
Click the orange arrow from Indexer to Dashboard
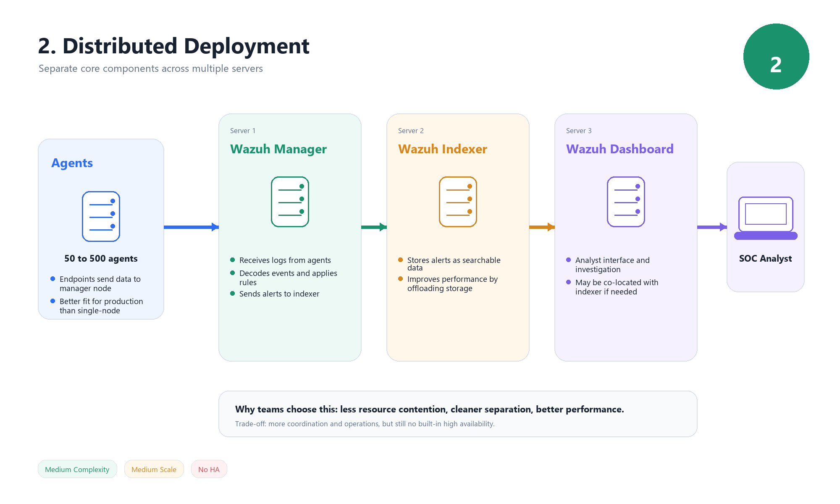(541, 227)
